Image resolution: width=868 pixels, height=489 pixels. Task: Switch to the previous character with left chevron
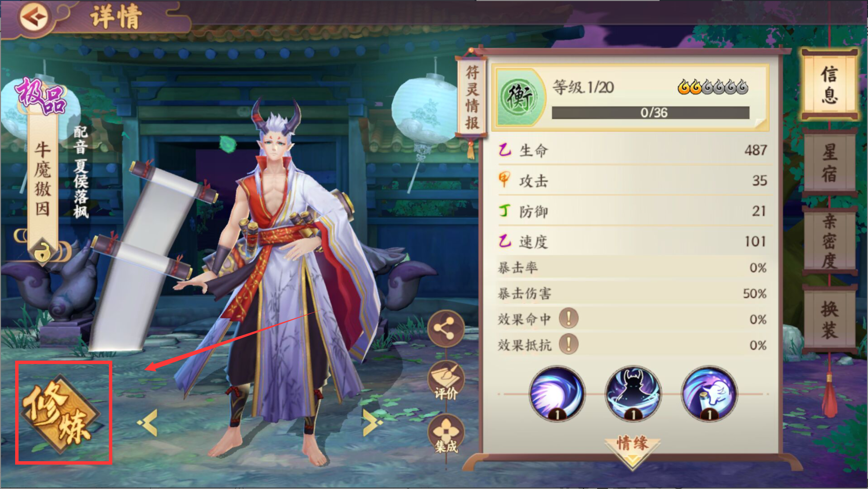(x=148, y=422)
